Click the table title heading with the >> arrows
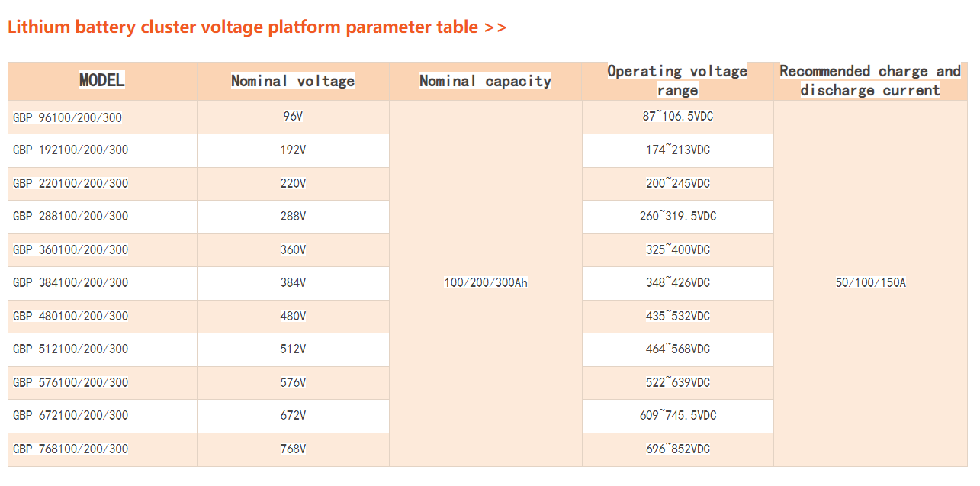980x486 pixels. (256, 27)
